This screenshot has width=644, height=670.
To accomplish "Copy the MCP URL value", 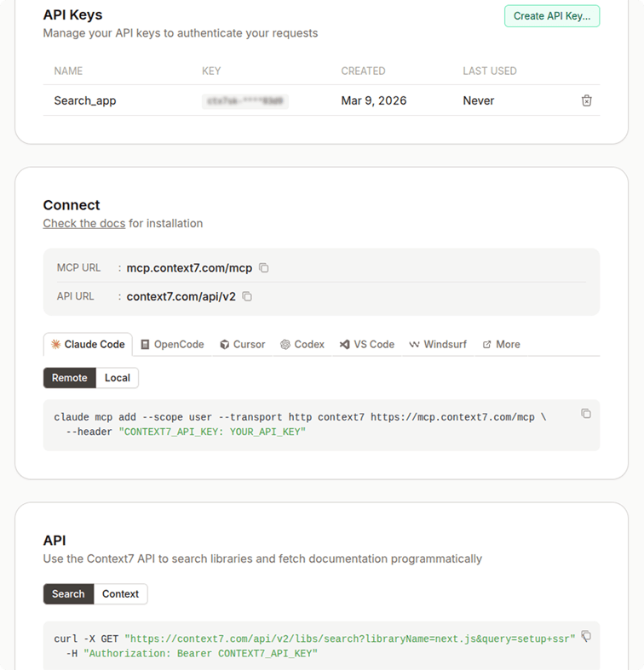I will [x=264, y=268].
